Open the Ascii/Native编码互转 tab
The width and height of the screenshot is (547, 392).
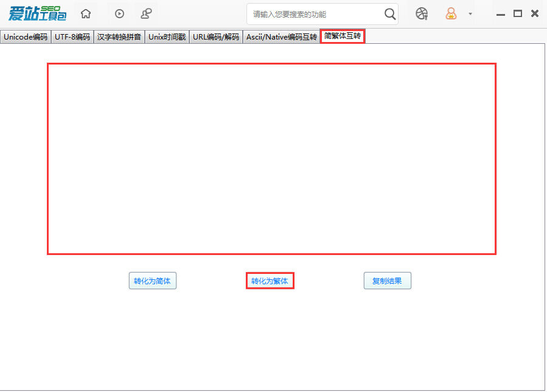(x=281, y=37)
